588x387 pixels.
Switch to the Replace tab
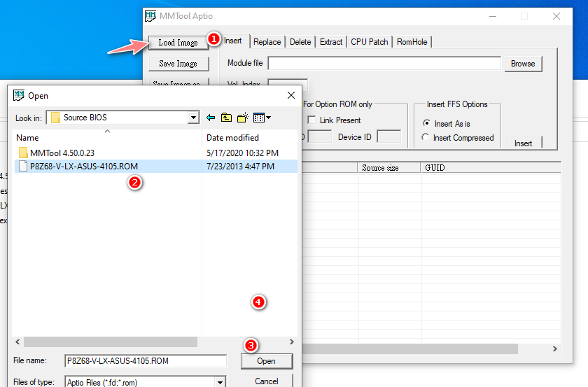(267, 42)
